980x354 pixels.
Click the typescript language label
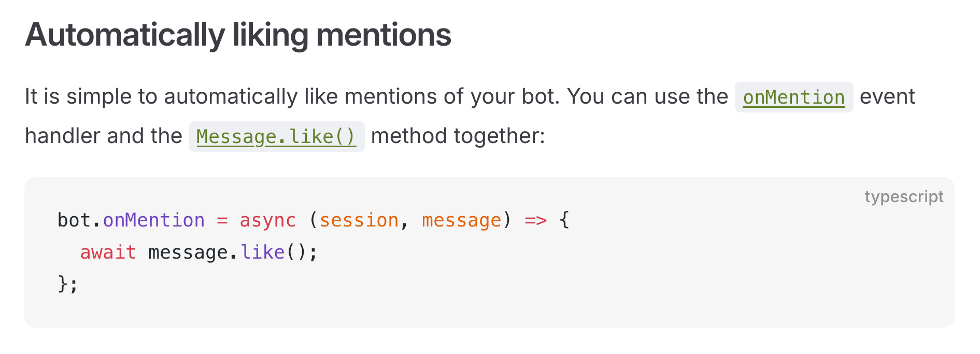tap(903, 197)
